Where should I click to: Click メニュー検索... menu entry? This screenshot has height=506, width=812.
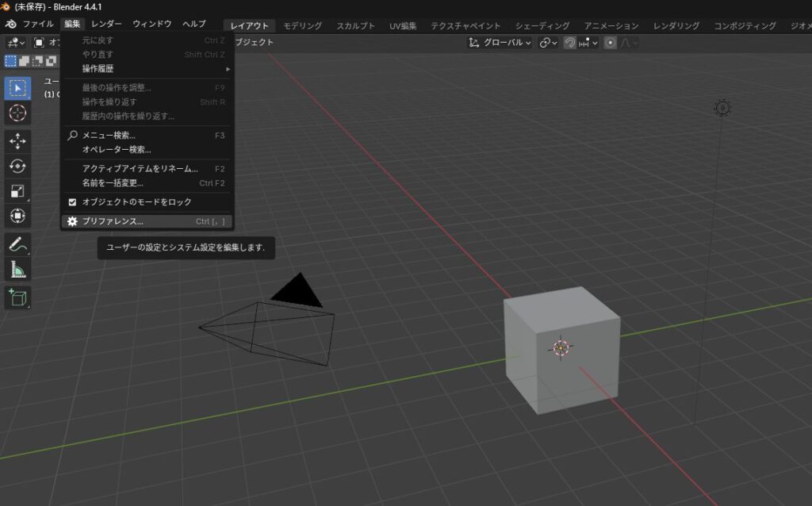109,136
